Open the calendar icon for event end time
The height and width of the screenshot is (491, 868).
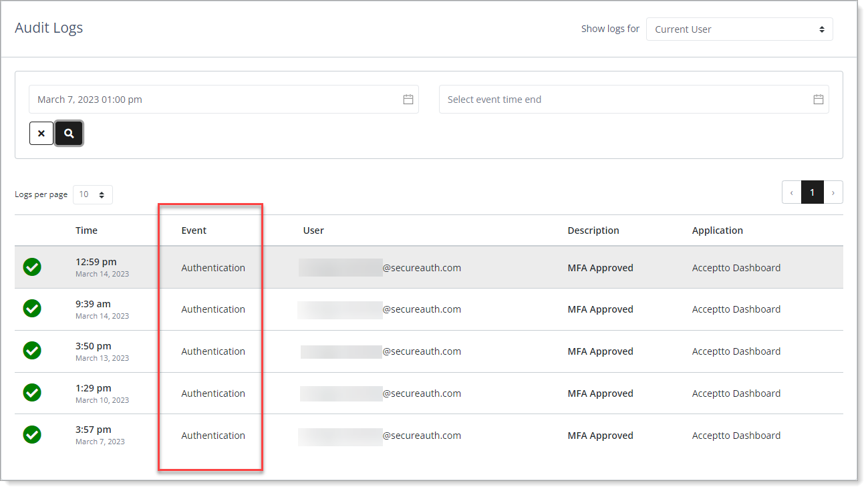click(819, 100)
